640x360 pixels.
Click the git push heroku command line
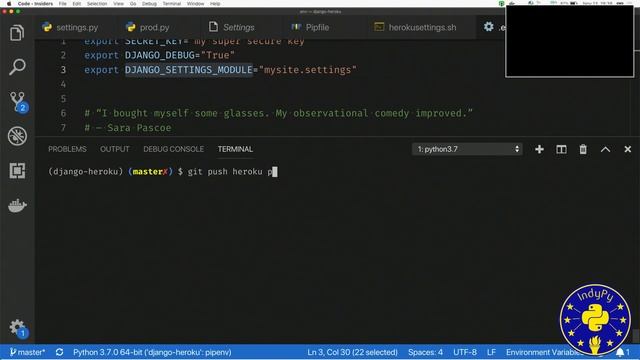230,172
